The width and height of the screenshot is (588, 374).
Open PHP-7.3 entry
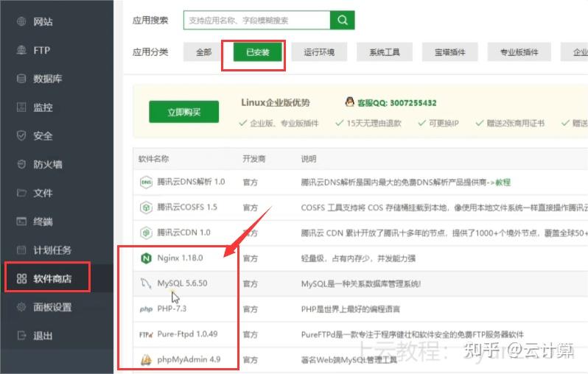(x=172, y=308)
